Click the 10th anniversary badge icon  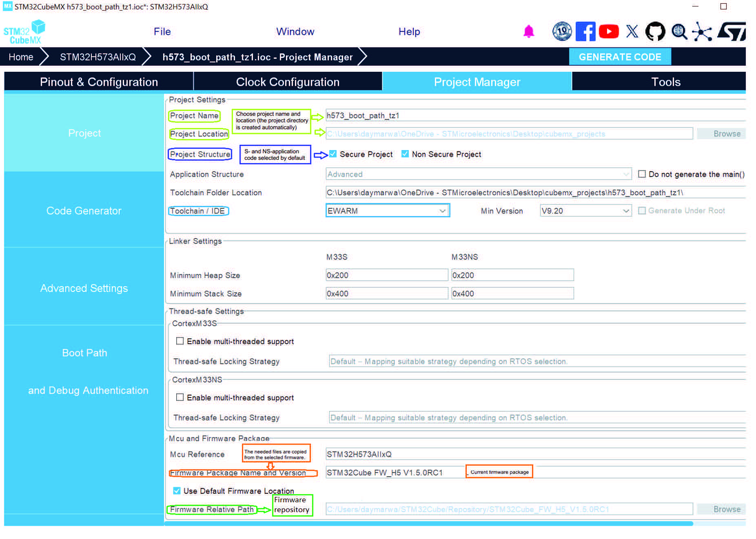click(x=562, y=31)
